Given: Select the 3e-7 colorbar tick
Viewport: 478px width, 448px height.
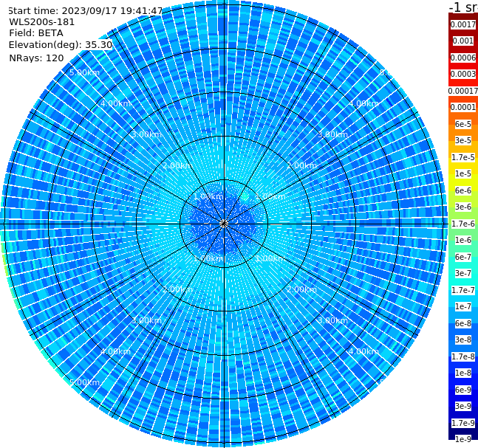Looking at the screenshot, I should point(462,273).
